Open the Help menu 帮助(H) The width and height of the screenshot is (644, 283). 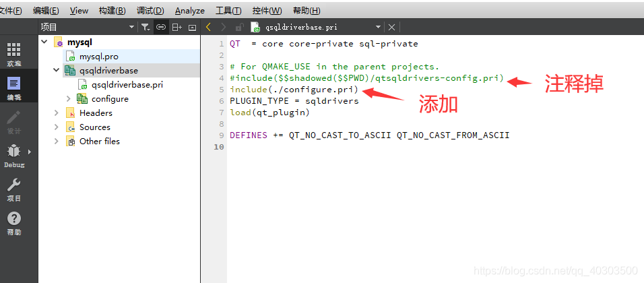pyautogui.click(x=307, y=11)
